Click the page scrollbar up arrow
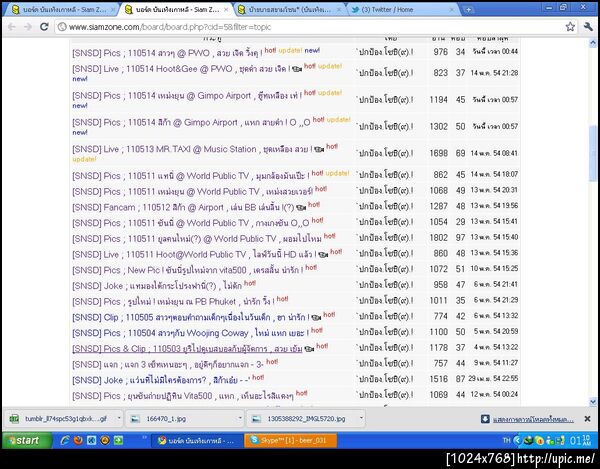The image size is (600, 469). click(593, 42)
